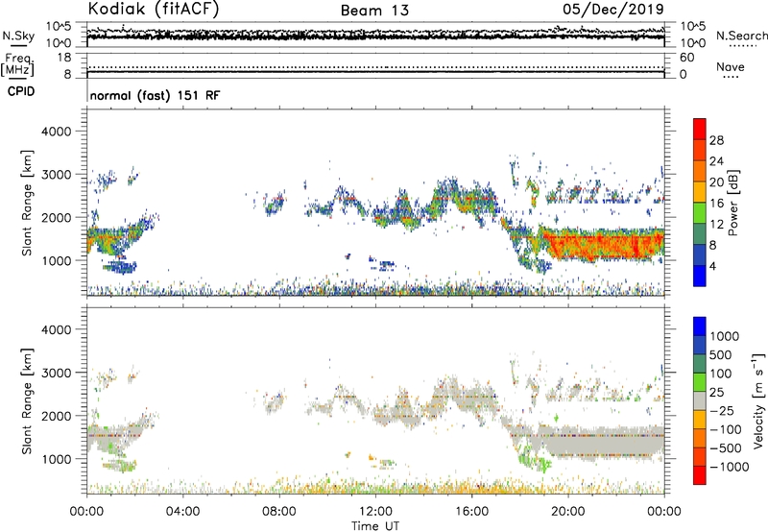Click the 'Nave' legend label
The image size is (768, 532).
coord(731,66)
